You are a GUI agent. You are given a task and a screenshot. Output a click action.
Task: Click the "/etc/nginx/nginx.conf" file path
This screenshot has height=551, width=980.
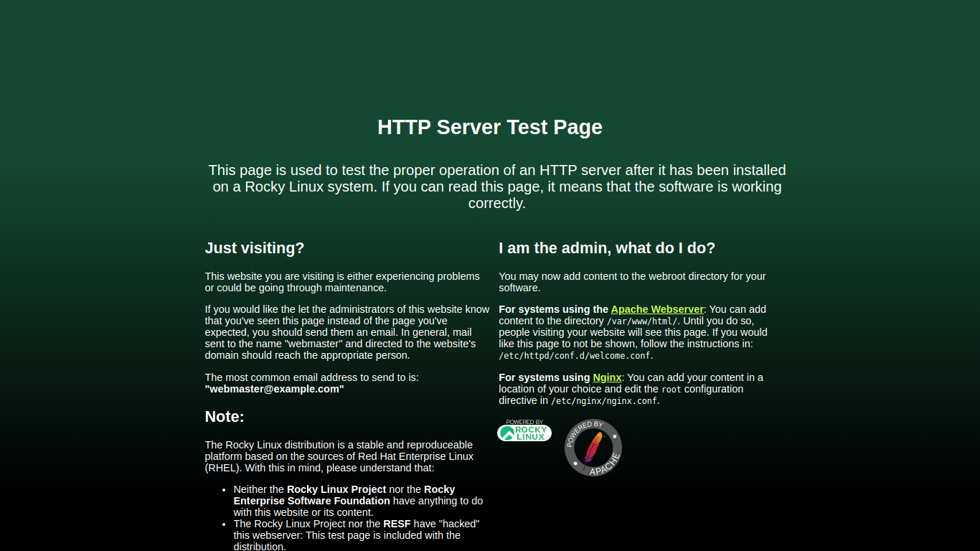pyautogui.click(x=604, y=401)
